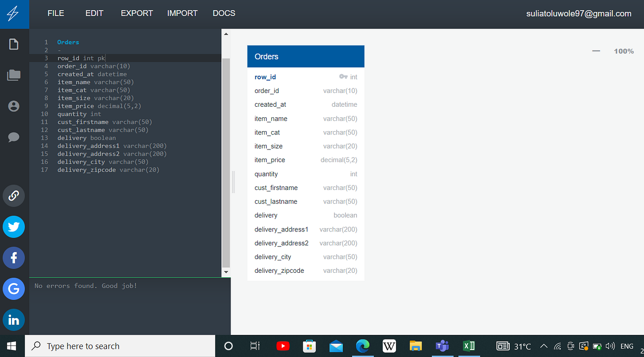The height and width of the screenshot is (357, 644).
Task: Open Task View on the taskbar
Action: click(x=255, y=346)
